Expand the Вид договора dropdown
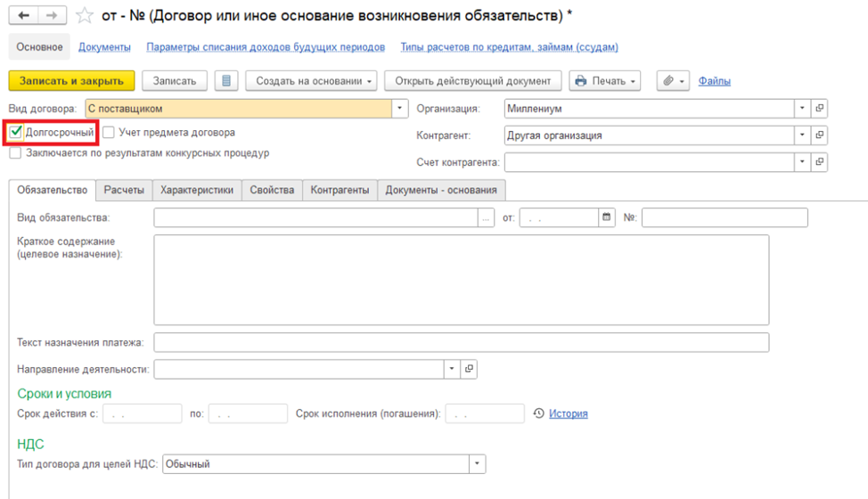 tap(399, 109)
